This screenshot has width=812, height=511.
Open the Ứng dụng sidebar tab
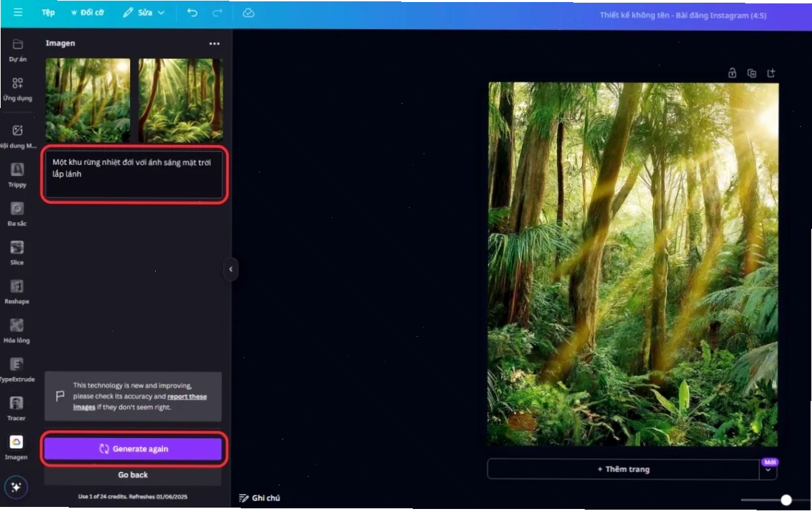(18, 89)
